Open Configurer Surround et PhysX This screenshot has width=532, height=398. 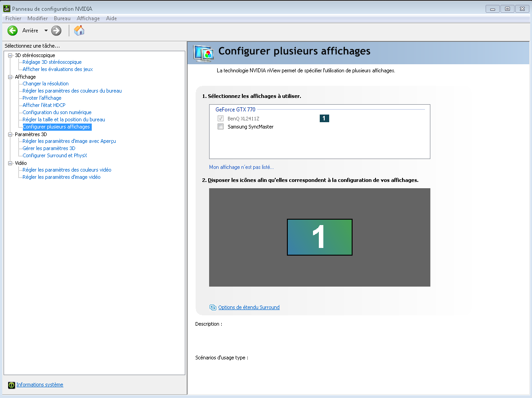[x=54, y=155]
